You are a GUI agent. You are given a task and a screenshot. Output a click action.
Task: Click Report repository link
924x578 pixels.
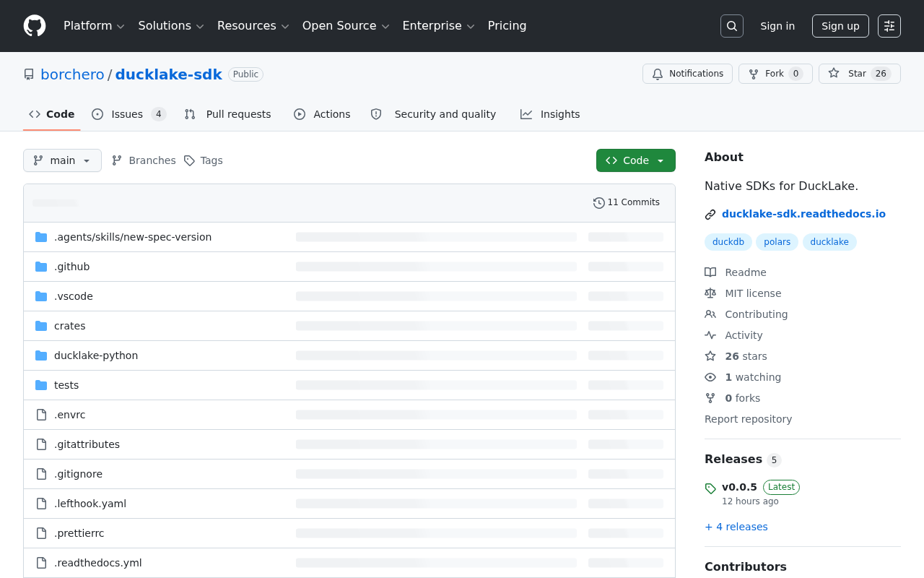748,419
